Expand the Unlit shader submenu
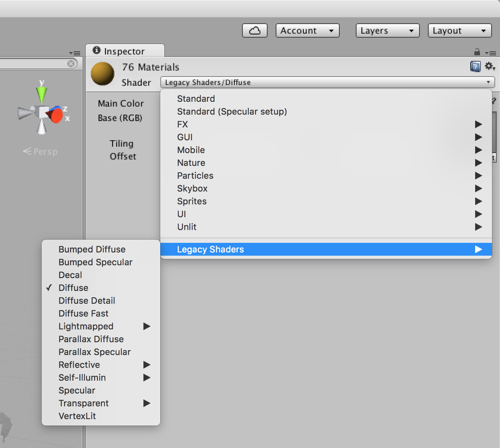Viewport: 500px width, 448px height. click(x=326, y=227)
